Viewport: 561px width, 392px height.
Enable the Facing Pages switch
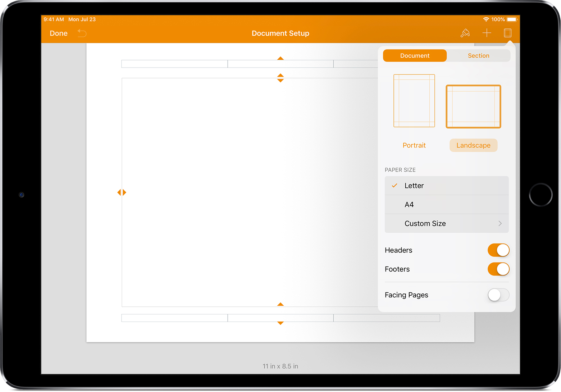point(498,295)
